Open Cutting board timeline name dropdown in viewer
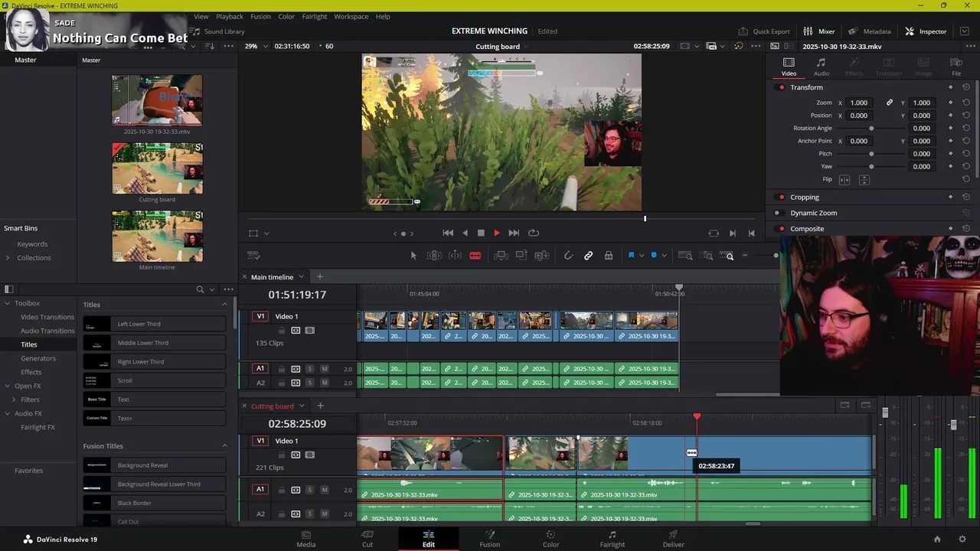The height and width of the screenshot is (551, 980). (x=502, y=47)
